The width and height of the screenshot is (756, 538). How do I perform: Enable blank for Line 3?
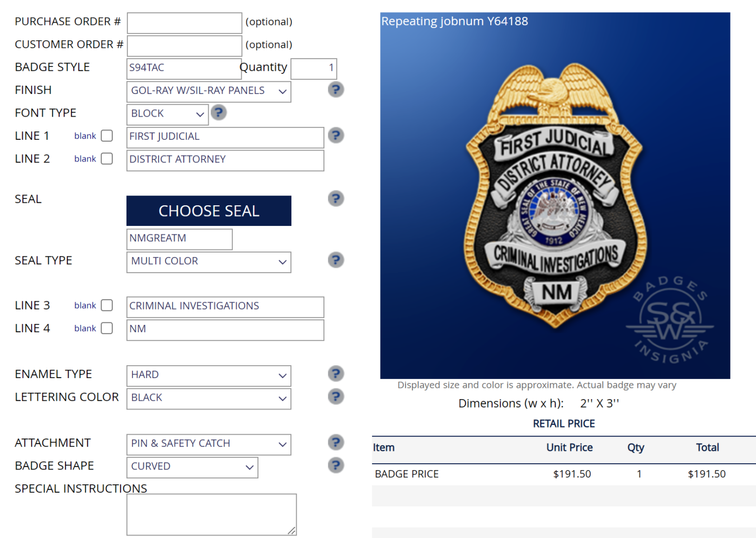point(106,305)
